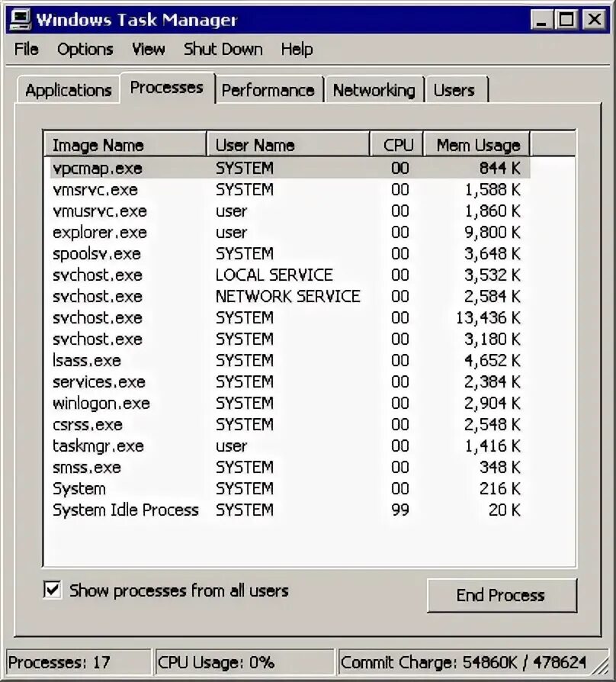Switch to the Performance tab
Image resolution: width=616 pixels, height=682 pixels.
[x=268, y=90]
